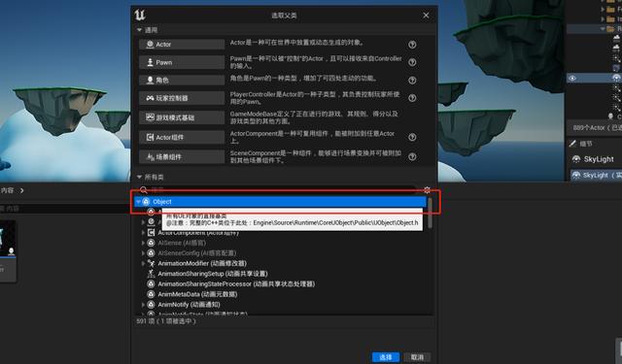Screen dimensions: 622x364
Task: Click the class list vertical scrollbar
Action: 430,214
